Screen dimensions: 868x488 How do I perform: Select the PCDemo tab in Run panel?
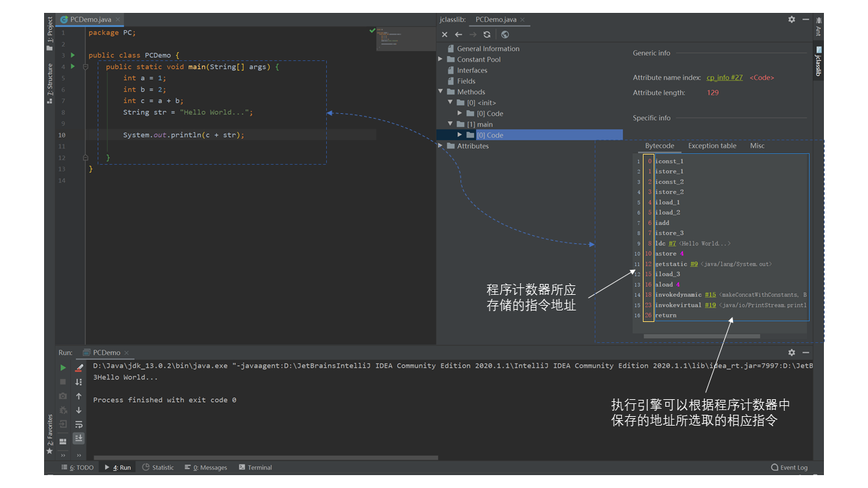(106, 352)
